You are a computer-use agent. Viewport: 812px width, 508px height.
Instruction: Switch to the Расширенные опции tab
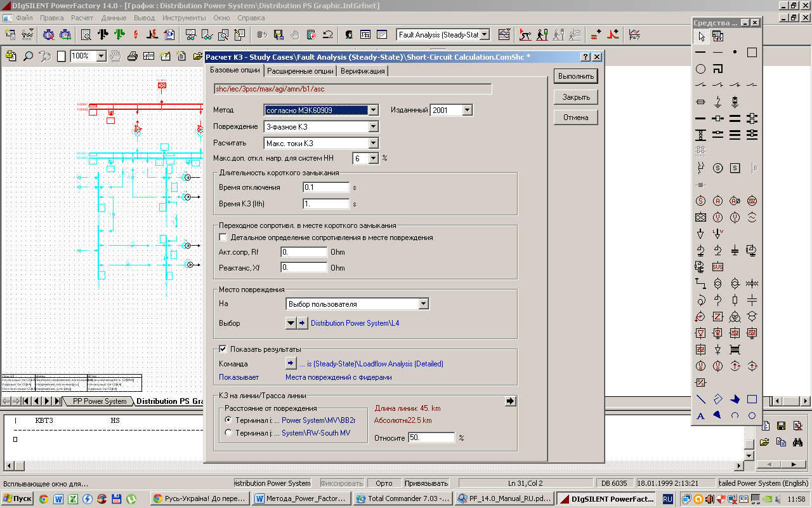click(x=300, y=71)
